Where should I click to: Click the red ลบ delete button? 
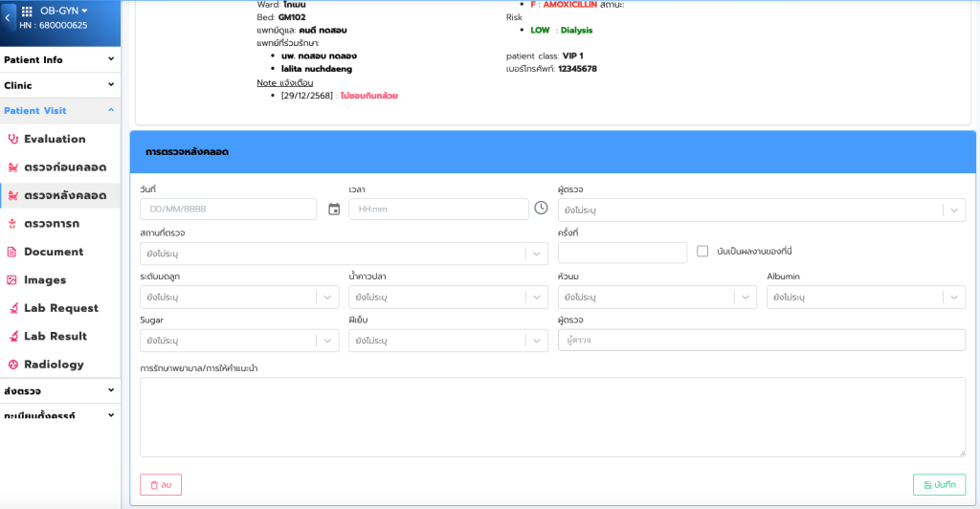(x=161, y=485)
